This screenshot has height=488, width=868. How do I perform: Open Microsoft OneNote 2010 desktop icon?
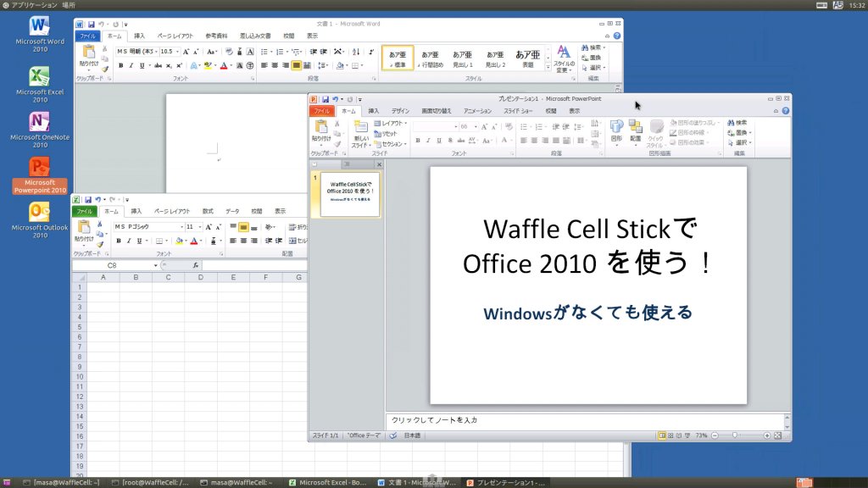click(x=39, y=130)
